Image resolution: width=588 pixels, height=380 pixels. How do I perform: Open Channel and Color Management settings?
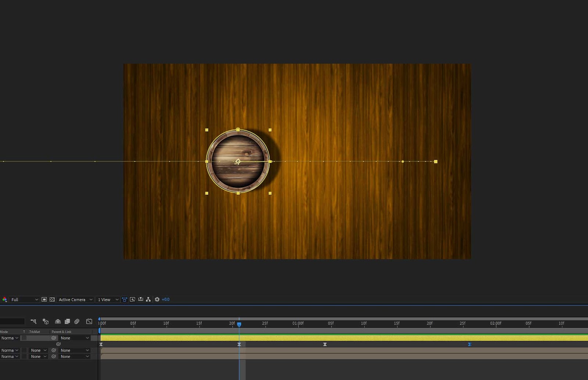(5, 300)
